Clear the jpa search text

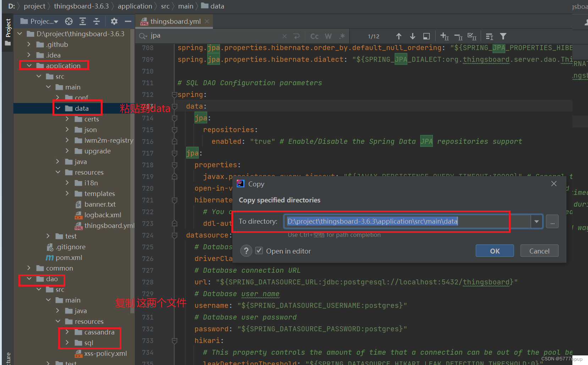[285, 36]
